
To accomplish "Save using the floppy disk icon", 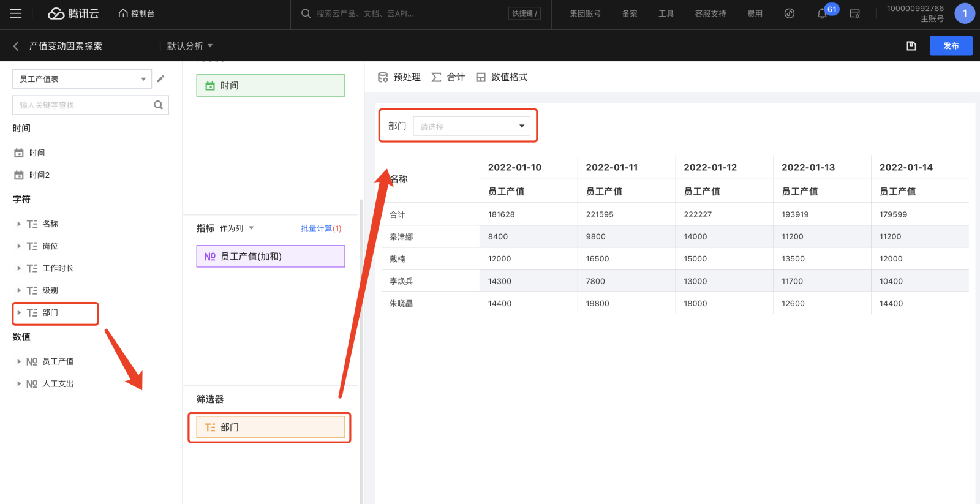I will 911,46.
